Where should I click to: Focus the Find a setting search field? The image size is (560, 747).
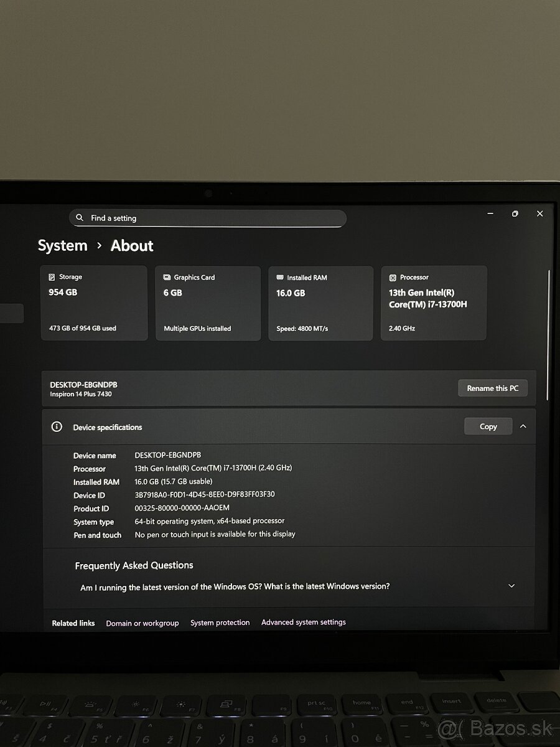pos(212,218)
